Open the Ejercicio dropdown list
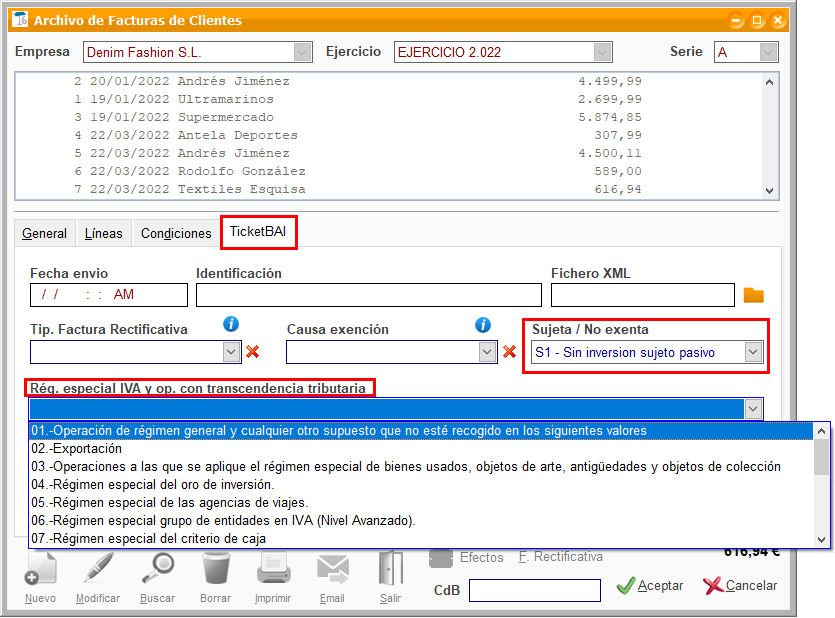The image size is (835, 618). pyautogui.click(x=602, y=52)
